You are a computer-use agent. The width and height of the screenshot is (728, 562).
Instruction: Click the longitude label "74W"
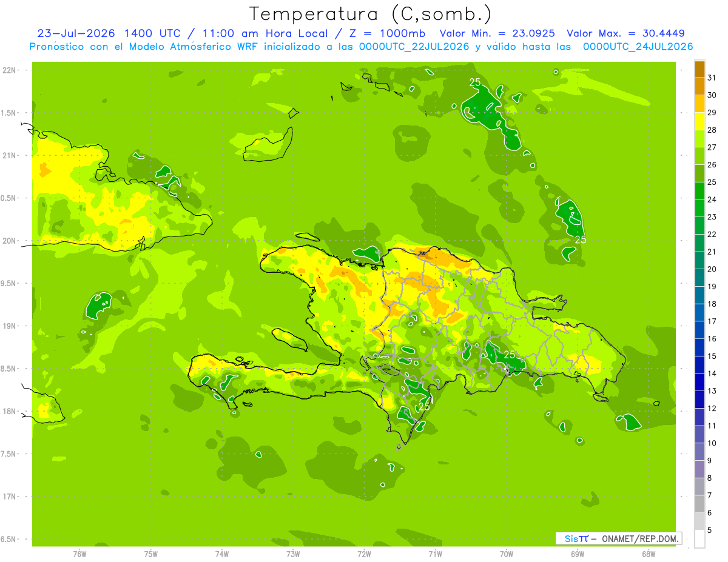click(221, 554)
